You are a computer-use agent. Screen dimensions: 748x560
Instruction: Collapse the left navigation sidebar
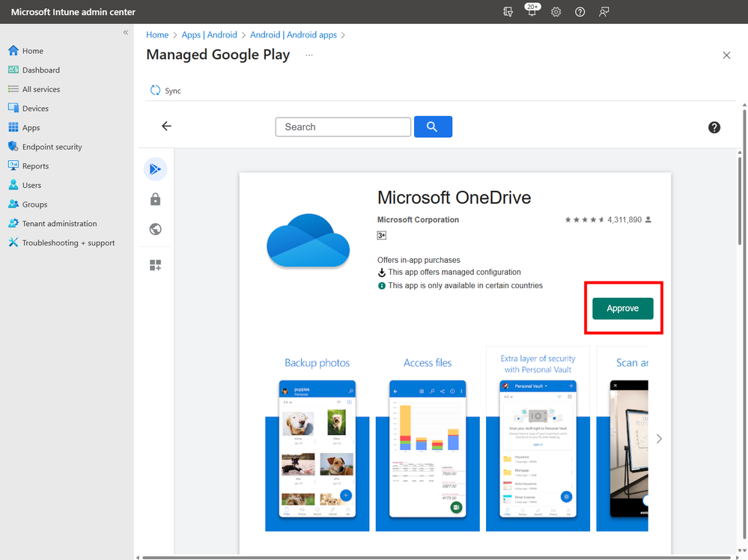126,32
